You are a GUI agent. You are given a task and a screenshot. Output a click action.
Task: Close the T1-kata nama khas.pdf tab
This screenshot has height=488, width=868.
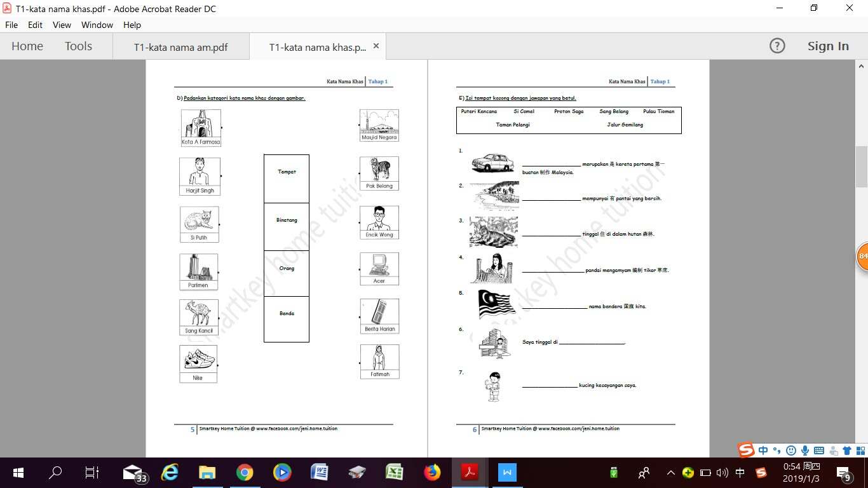tap(376, 46)
